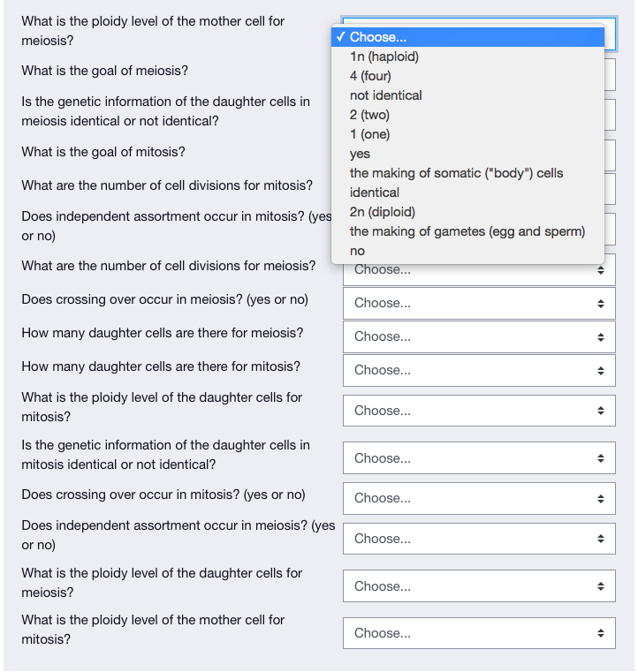Select '2 (two)' option
The image size is (638, 672).
[x=467, y=115]
